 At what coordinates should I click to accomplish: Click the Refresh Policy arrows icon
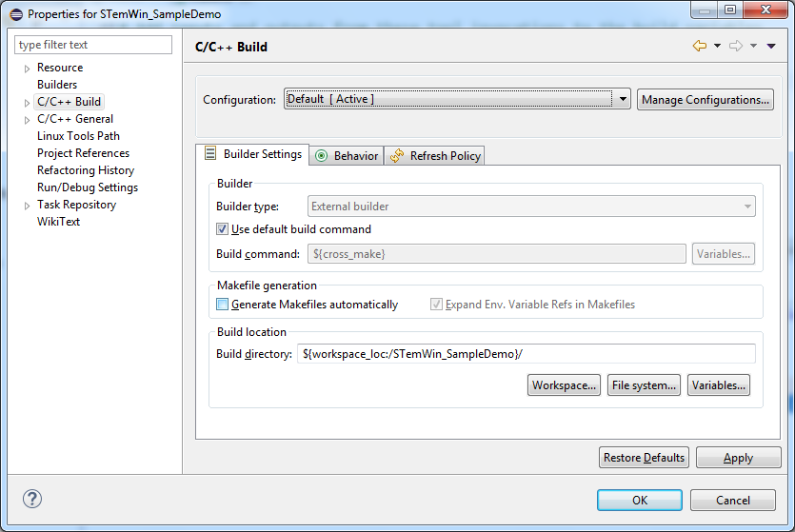pos(397,155)
